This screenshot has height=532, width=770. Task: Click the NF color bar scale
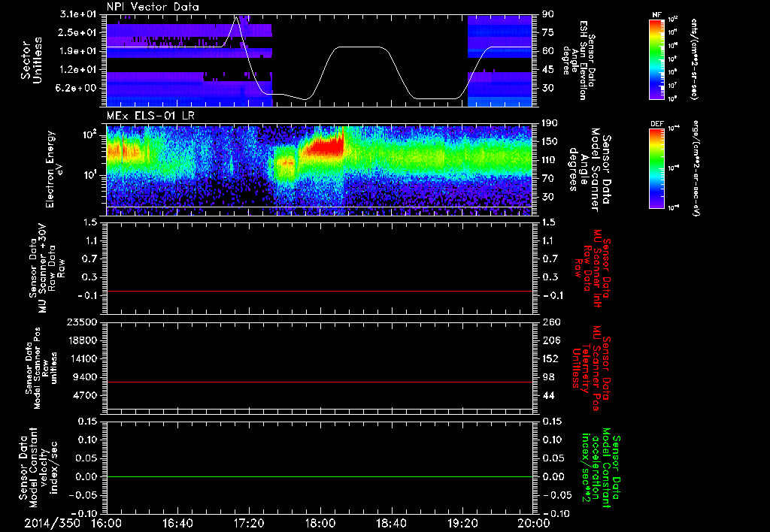pos(657,59)
